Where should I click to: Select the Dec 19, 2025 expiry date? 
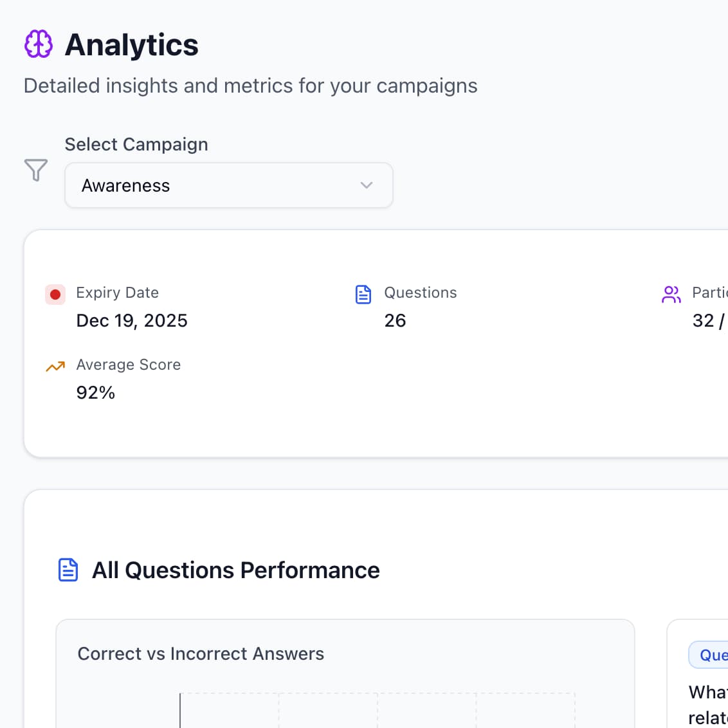[132, 320]
